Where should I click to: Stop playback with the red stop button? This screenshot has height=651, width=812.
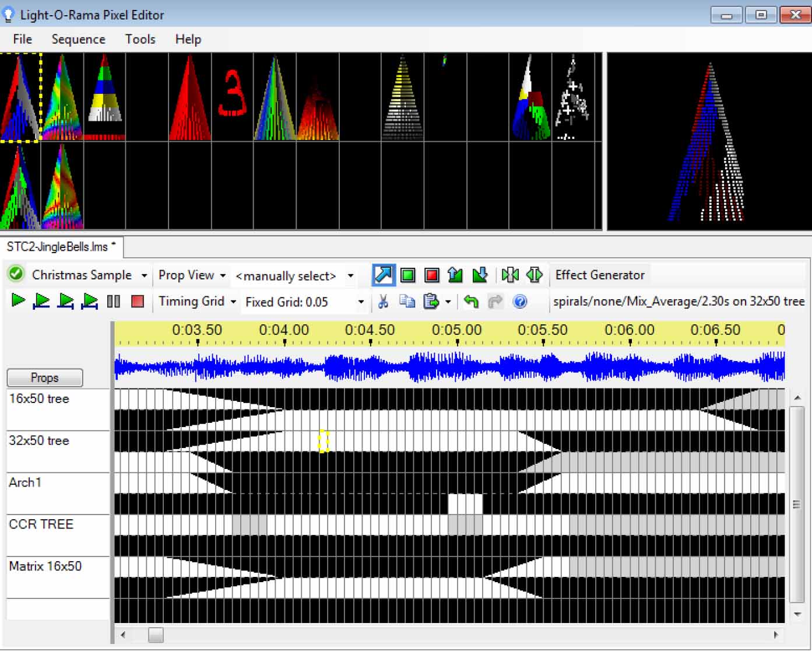click(138, 301)
